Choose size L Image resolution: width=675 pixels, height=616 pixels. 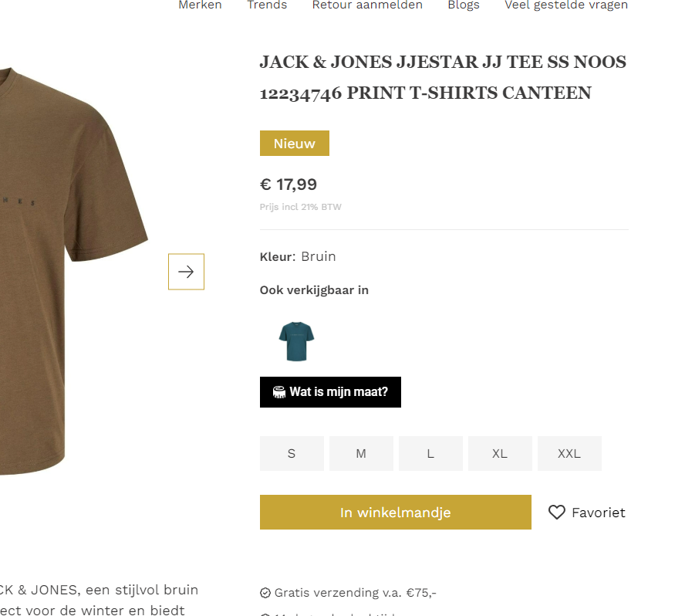(x=430, y=454)
